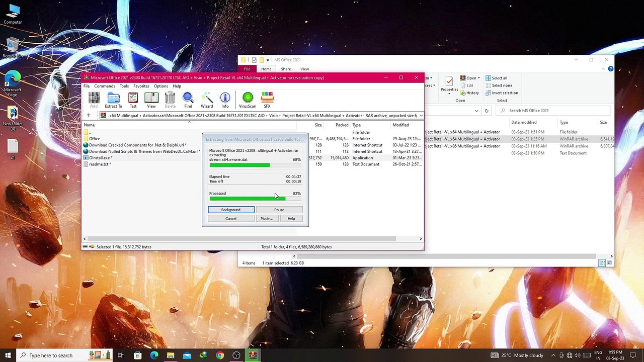Open the weather widget on the taskbar
This screenshot has height=362, width=644.
pyautogui.click(x=517, y=355)
